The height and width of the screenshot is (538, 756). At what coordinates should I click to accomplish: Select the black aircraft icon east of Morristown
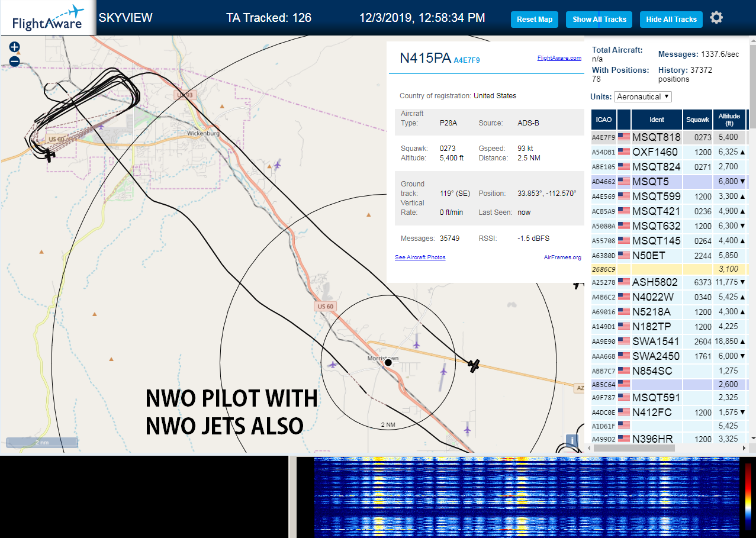474,366
